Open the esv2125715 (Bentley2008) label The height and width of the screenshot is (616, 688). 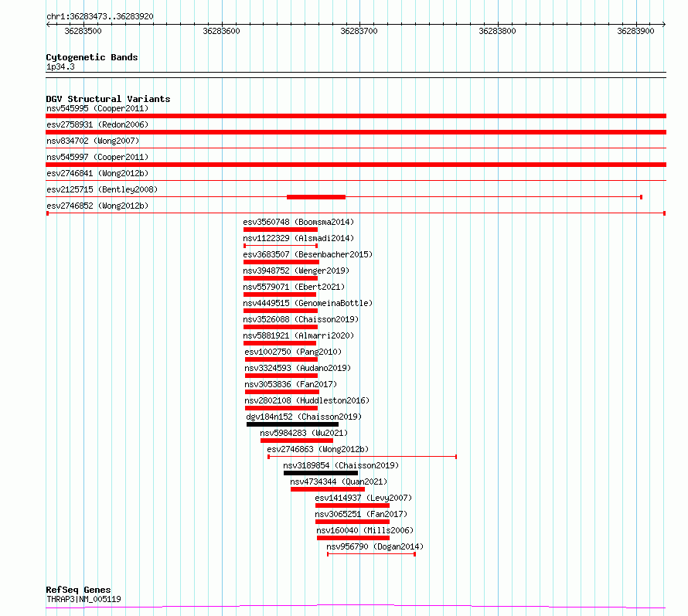[x=102, y=189]
